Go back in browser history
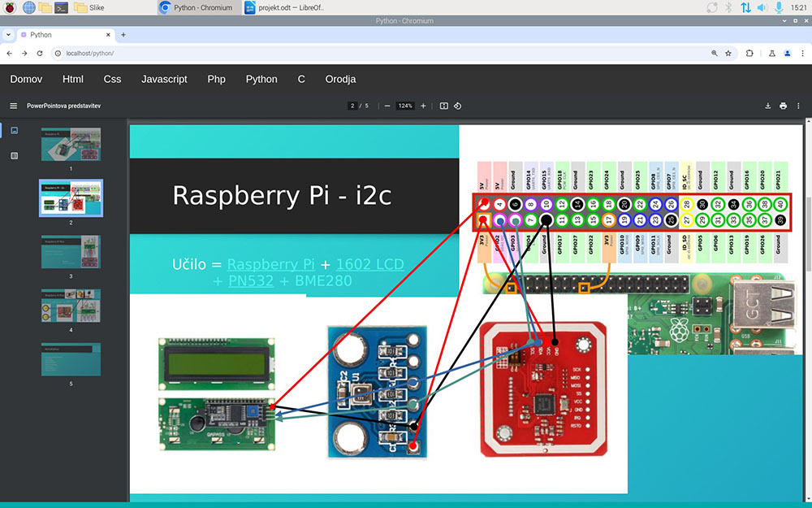The image size is (812, 508). click(x=9, y=53)
